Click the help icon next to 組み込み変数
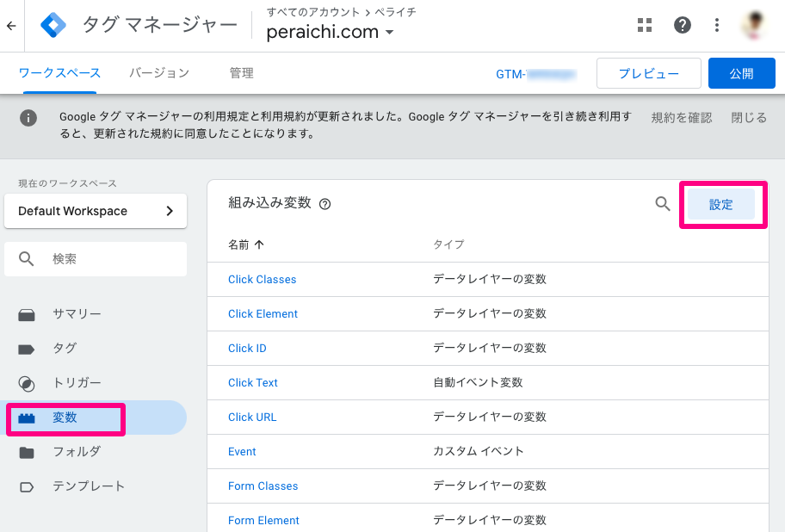This screenshot has width=785, height=532. point(325,204)
